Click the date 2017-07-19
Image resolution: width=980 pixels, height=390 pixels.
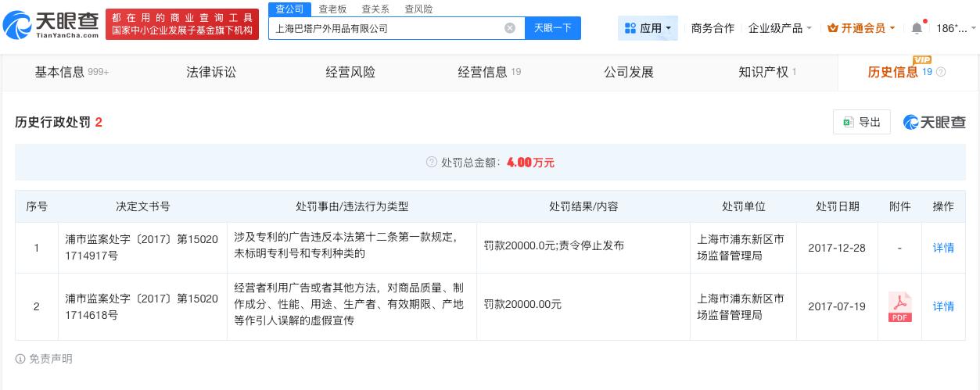(837, 306)
